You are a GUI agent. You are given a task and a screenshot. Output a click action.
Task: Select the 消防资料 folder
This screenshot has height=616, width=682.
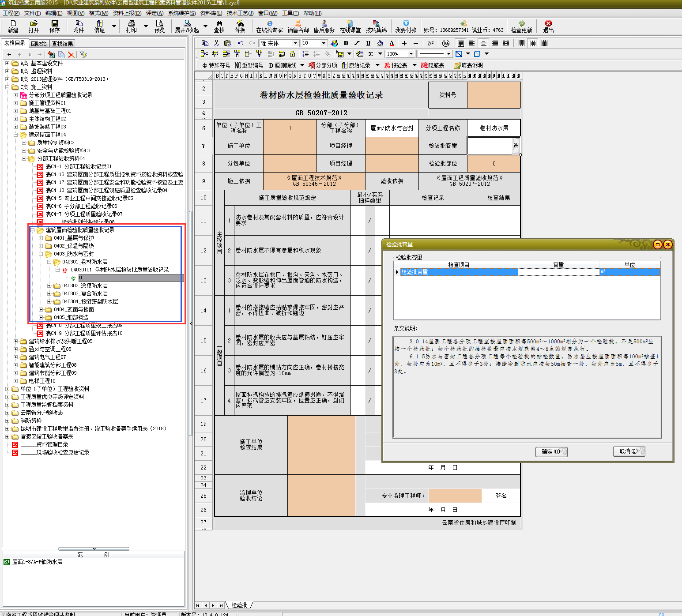(31, 421)
